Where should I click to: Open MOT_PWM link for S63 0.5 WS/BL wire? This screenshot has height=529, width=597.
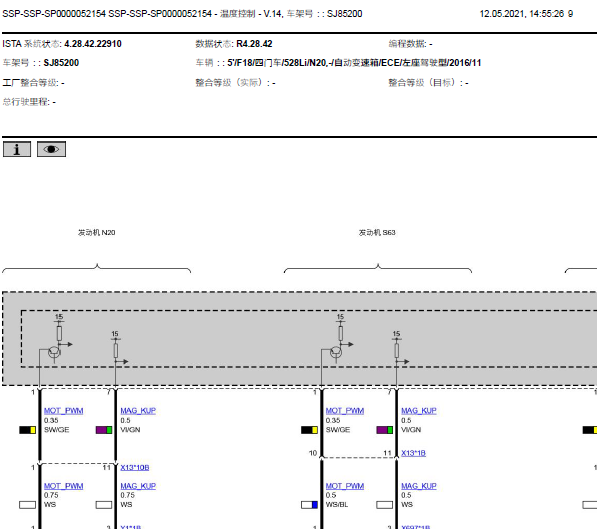345,486
